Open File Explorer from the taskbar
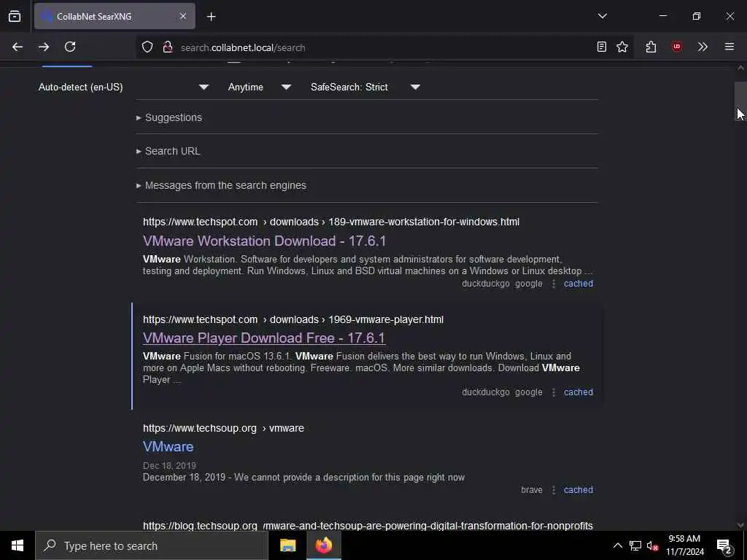Image resolution: width=747 pixels, height=560 pixels. pyautogui.click(x=287, y=545)
